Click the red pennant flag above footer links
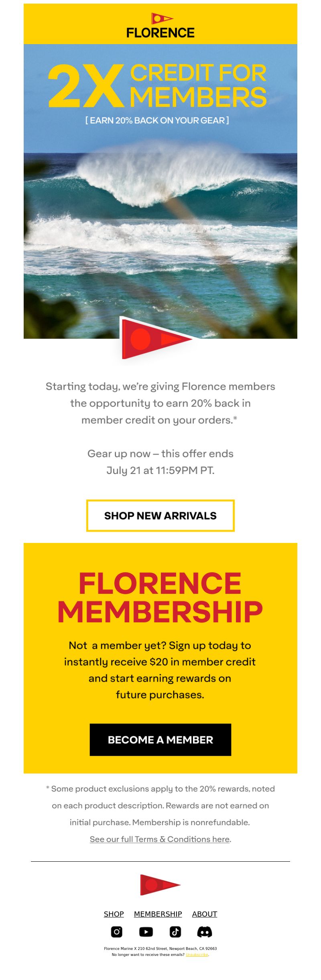321x980 pixels. 160,885
